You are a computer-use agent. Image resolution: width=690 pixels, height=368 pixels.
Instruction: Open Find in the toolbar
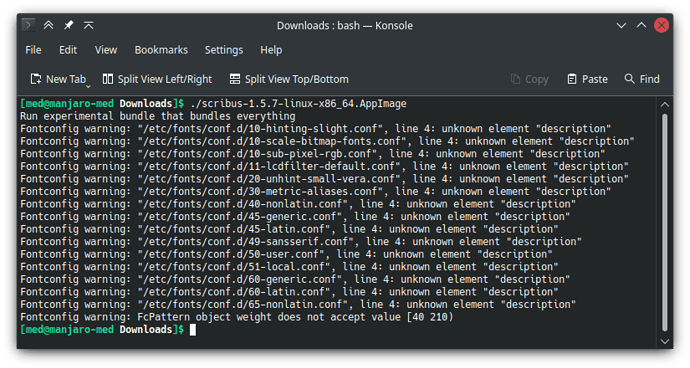(642, 79)
